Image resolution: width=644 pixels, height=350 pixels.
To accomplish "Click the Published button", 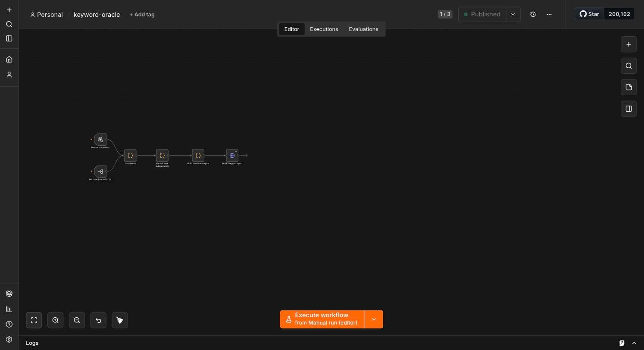I will point(482,14).
